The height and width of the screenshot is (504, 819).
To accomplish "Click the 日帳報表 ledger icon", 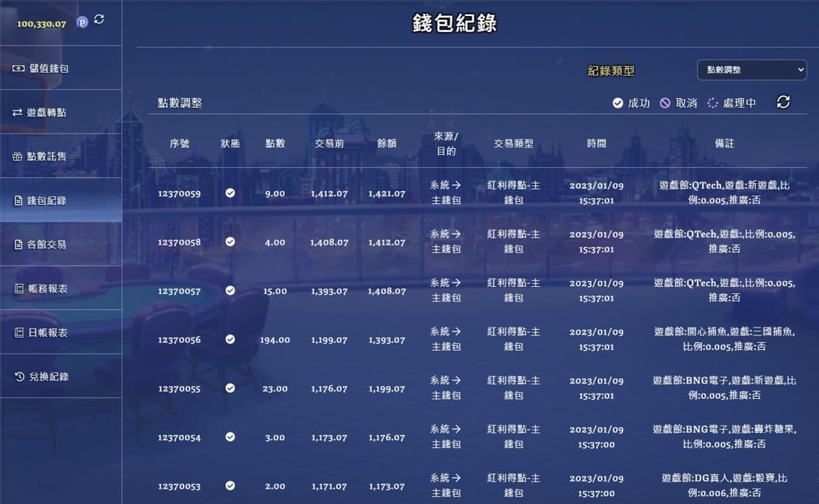I will 19,333.
